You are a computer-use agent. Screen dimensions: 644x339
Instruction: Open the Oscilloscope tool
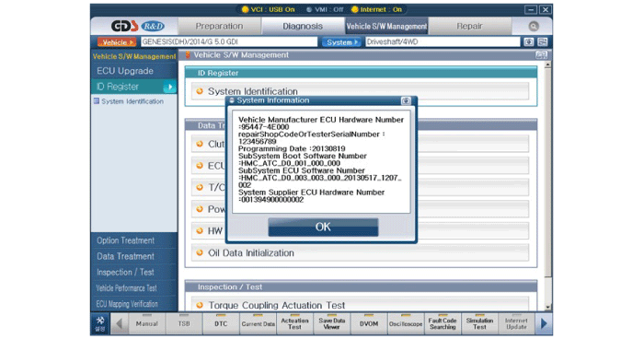pyautogui.click(x=406, y=323)
